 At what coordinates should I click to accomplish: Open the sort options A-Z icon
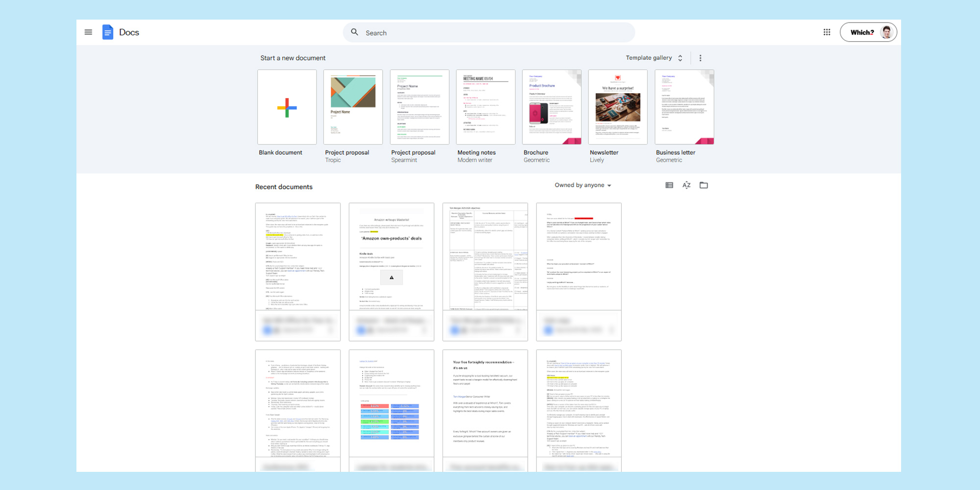click(686, 185)
